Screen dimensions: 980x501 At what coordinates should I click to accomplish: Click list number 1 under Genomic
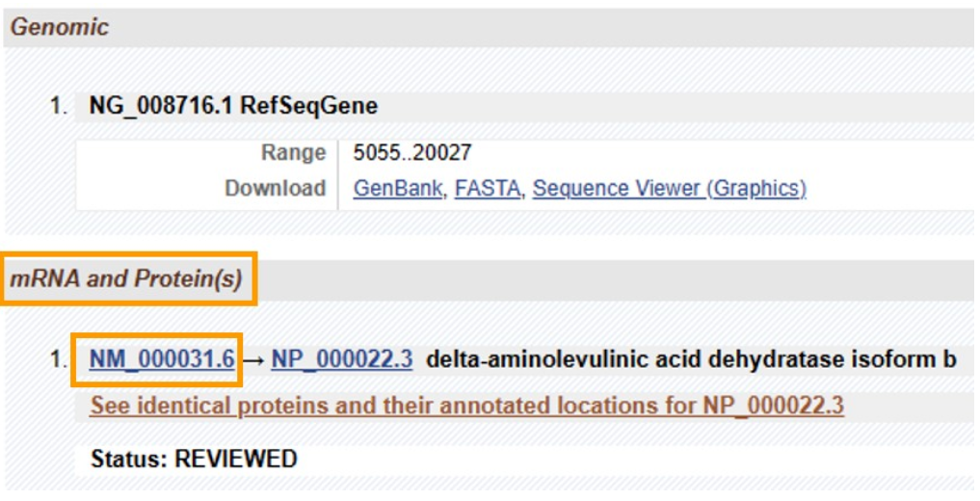pos(58,106)
